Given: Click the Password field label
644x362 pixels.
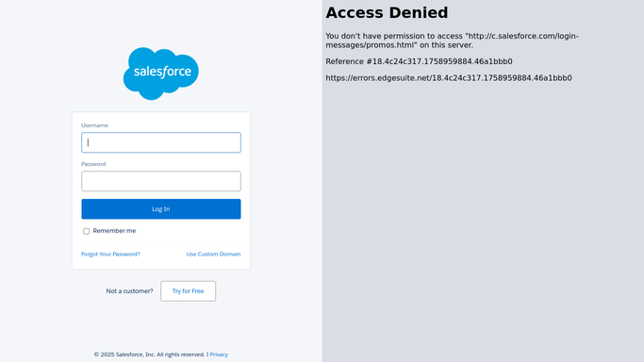Looking at the screenshot, I should point(93,164).
